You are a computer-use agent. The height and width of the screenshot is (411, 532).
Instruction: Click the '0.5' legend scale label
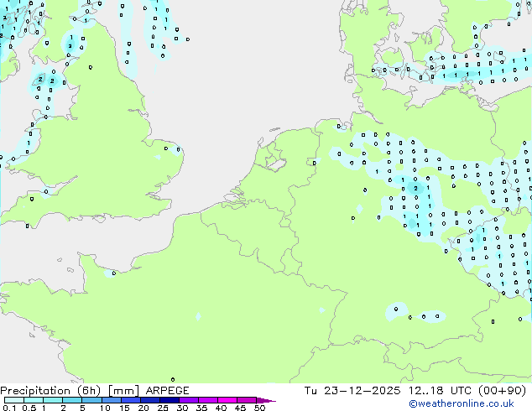tap(29, 408)
